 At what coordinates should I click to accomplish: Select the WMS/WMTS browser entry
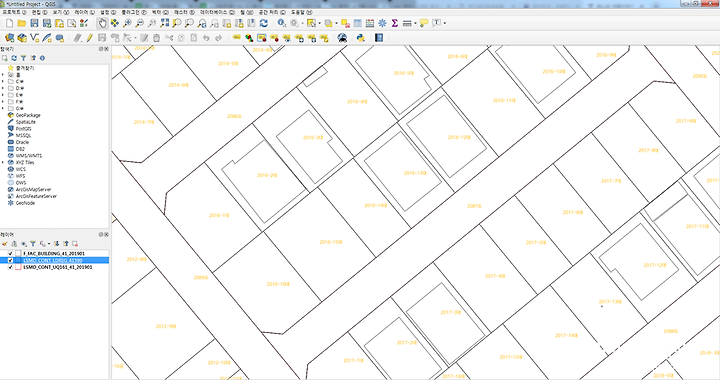pos(28,156)
